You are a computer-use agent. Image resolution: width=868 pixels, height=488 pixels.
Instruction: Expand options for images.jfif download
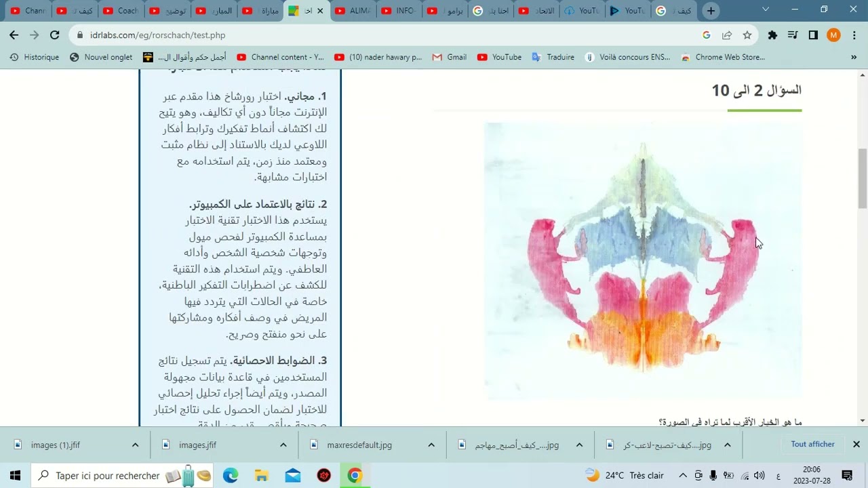[x=283, y=445]
